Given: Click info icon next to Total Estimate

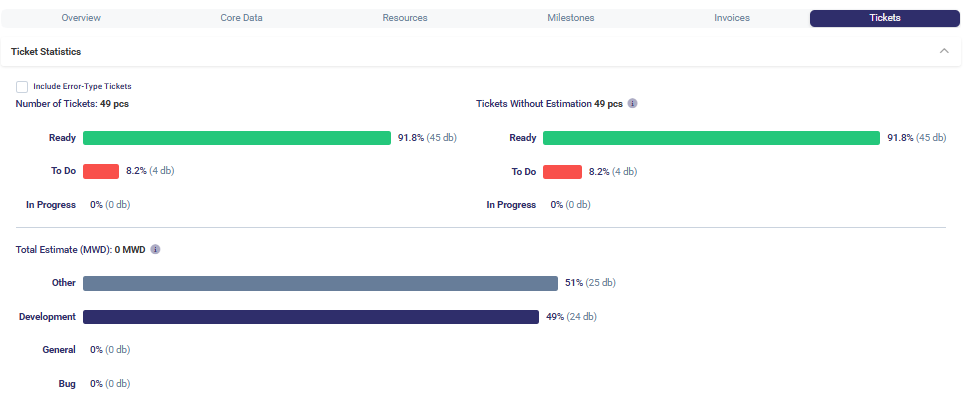Looking at the screenshot, I should 155,249.
